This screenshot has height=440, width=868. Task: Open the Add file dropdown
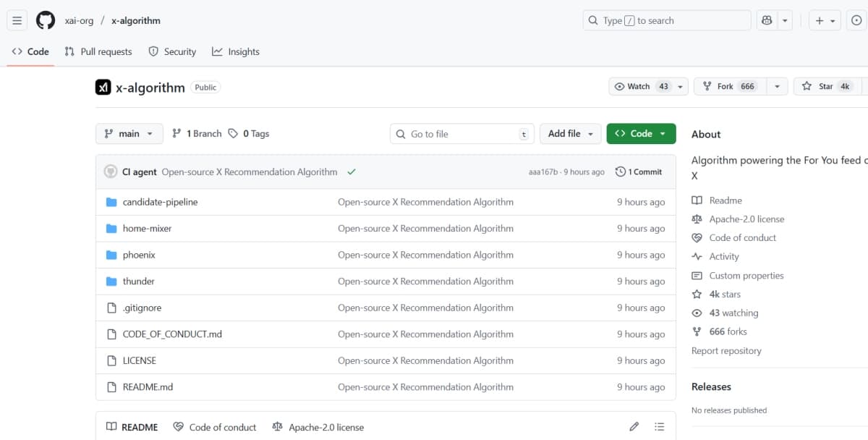pyautogui.click(x=570, y=134)
